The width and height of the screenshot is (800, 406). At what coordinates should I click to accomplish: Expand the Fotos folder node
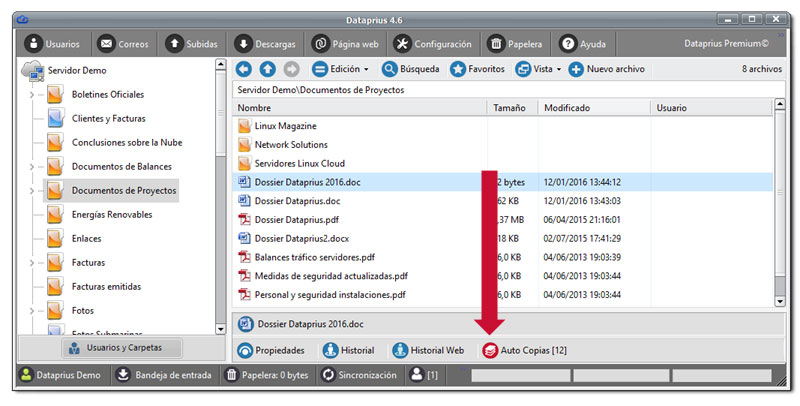pos(32,311)
